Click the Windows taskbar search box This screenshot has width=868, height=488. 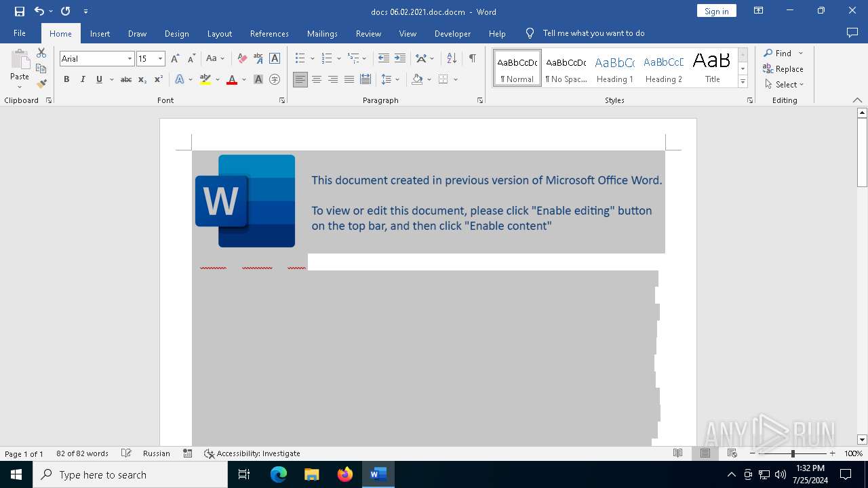[x=130, y=474]
